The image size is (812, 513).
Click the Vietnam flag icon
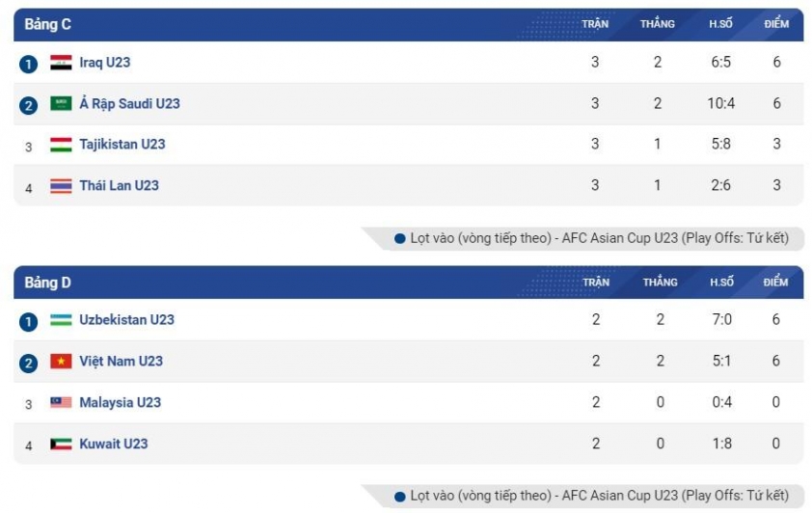pyautogui.click(x=61, y=361)
